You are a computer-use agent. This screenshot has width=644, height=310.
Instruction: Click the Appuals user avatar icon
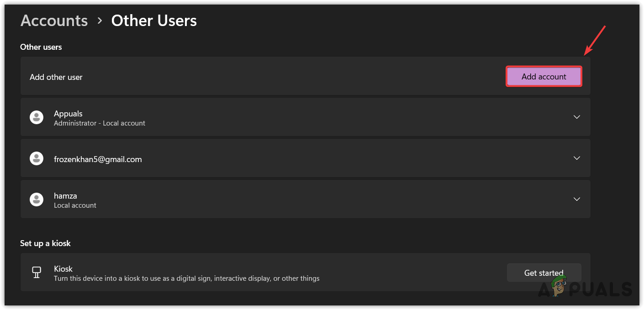[x=37, y=117]
